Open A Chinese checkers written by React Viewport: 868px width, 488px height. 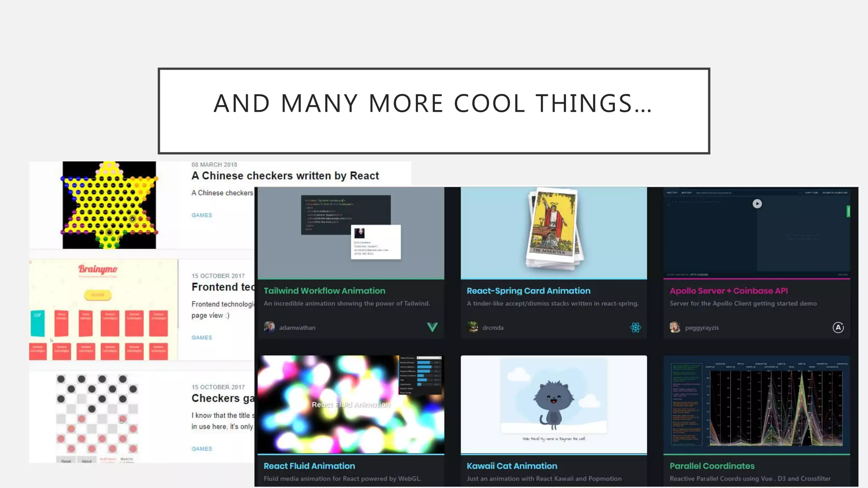coord(285,176)
